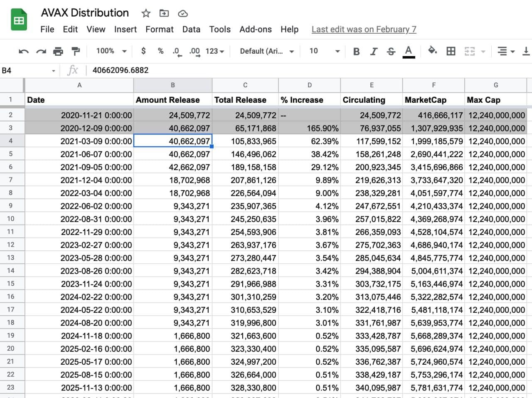The image size is (532, 398).
Task: Open the Google Sheets home icon
Action: pos(19,20)
